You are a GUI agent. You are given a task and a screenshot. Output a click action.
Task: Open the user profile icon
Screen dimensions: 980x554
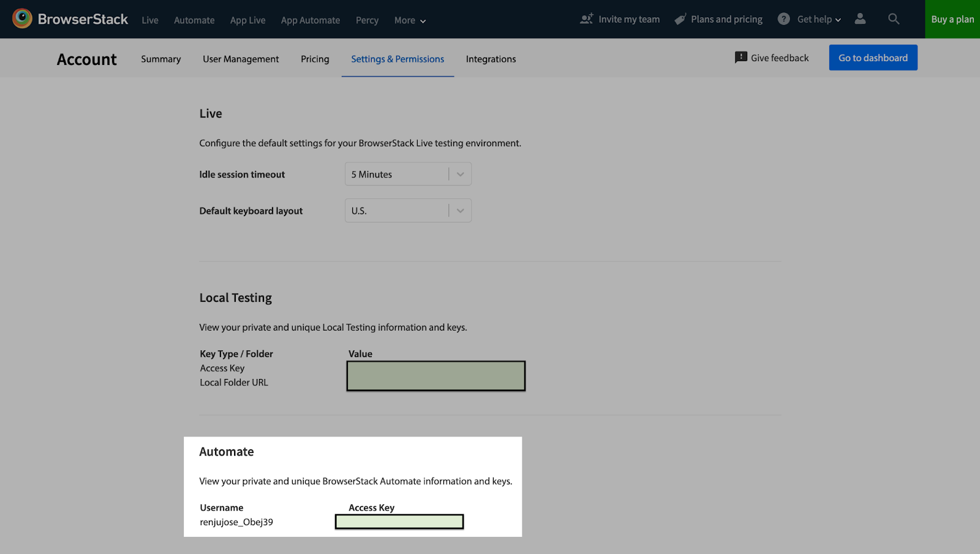[x=860, y=19]
